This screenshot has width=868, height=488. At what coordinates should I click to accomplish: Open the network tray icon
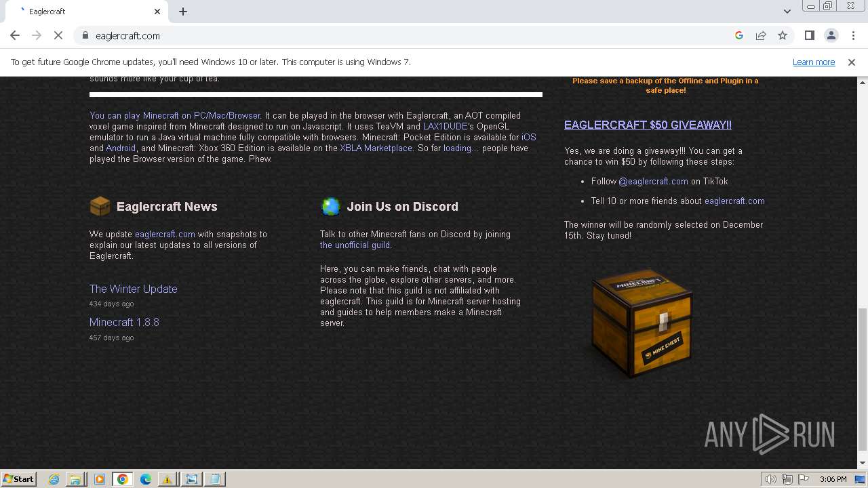click(x=787, y=479)
